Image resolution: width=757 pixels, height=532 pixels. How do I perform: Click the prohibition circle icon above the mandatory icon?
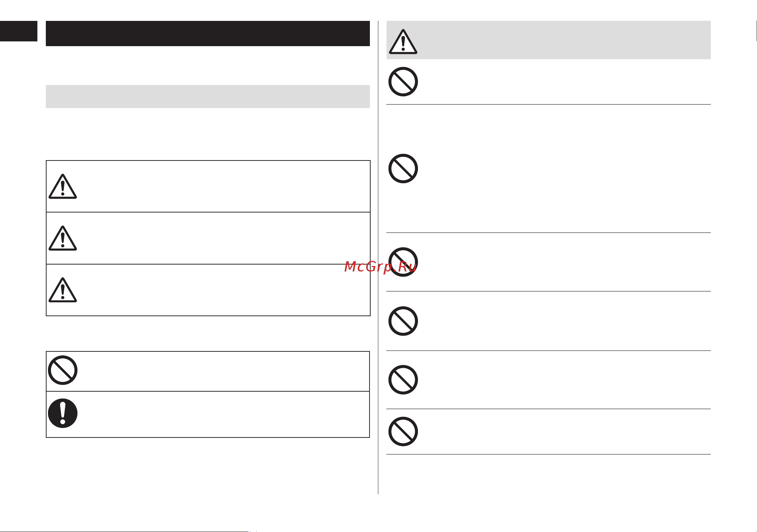pyautogui.click(x=63, y=370)
